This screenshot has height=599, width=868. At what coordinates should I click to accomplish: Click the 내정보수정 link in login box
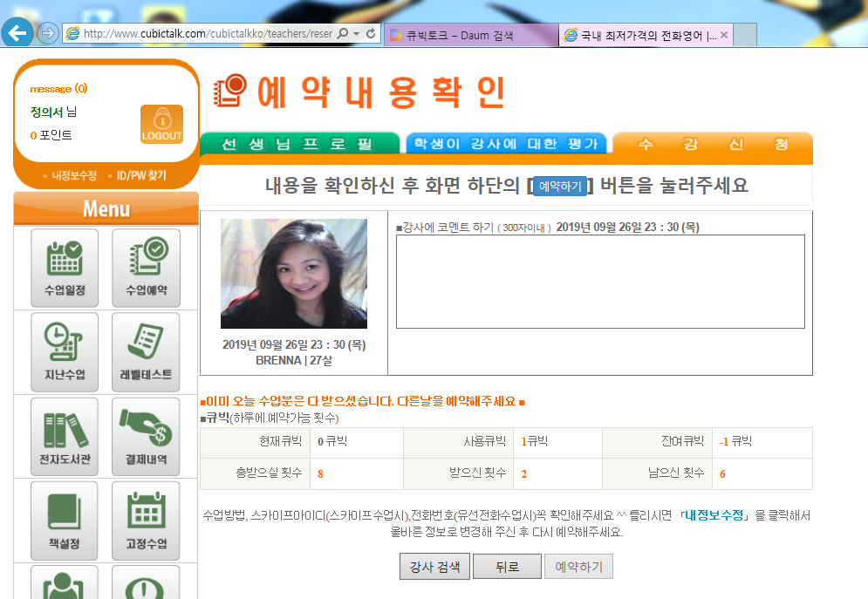pyautogui.click(x=73, y=175)
